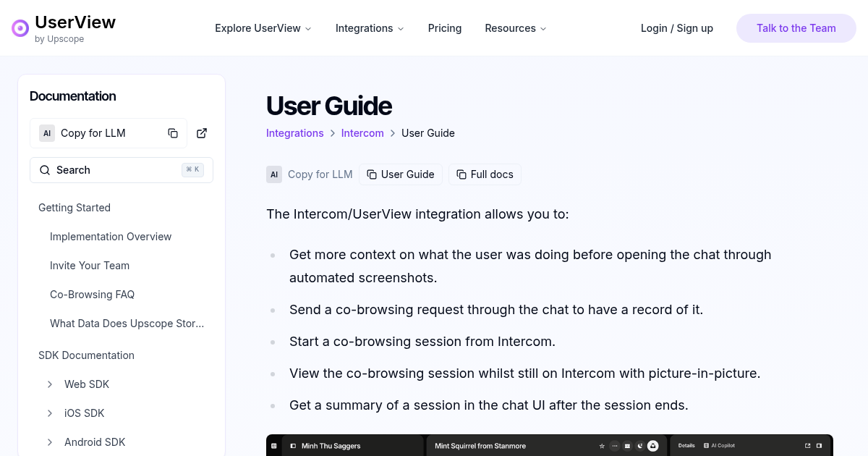The image size is (868, 456).
Task: Open documentation in external window icon
Action: (202, 133)
